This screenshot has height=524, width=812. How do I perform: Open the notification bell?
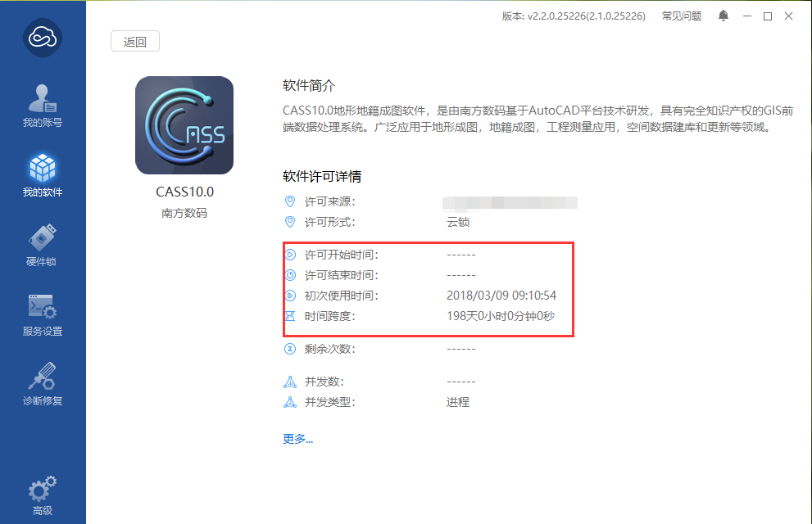[x=724, y=16]
